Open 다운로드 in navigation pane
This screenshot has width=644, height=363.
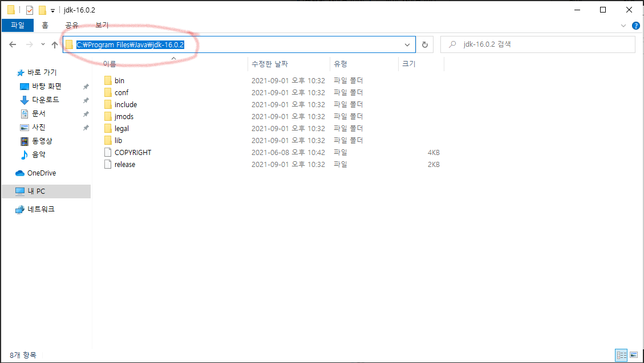pyautogui.click(x=45, y=100)
